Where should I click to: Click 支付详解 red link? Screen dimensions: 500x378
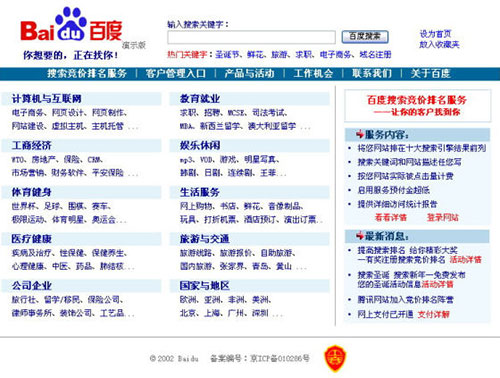coord(433,314)
